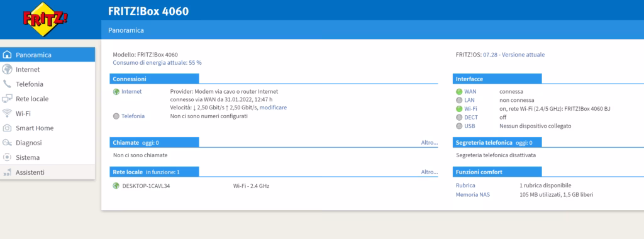Click the Diagnosi icon in sidebar
This screenshot has width=644, height=239.
pos(7,143)
